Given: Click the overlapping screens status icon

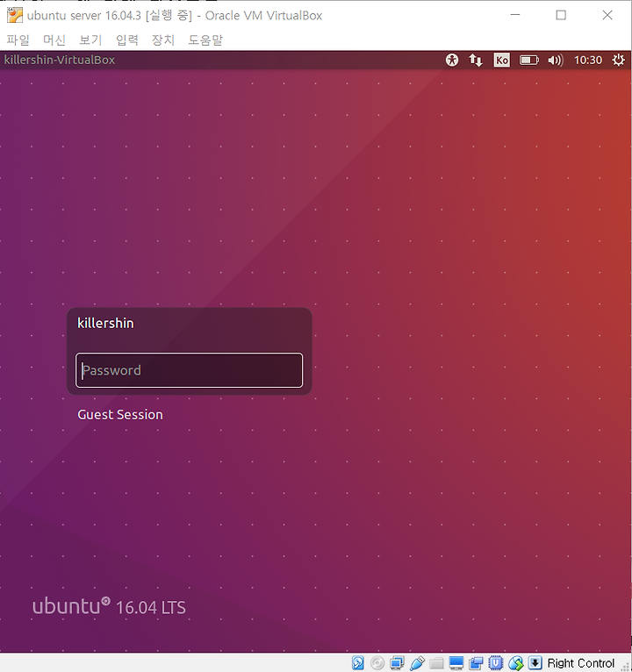Looking at the screenshot, I should click(476, 663).
